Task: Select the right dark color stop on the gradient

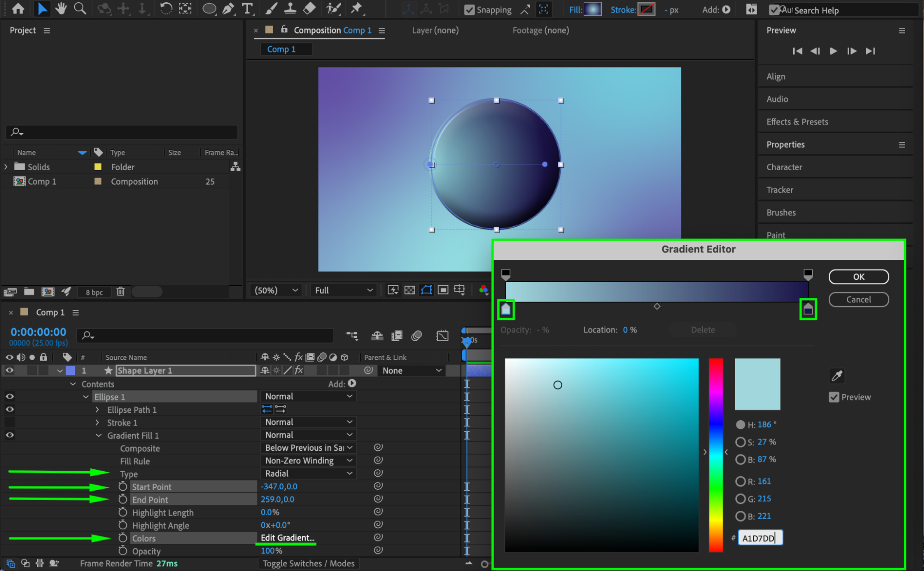Action: click(808, 309)
